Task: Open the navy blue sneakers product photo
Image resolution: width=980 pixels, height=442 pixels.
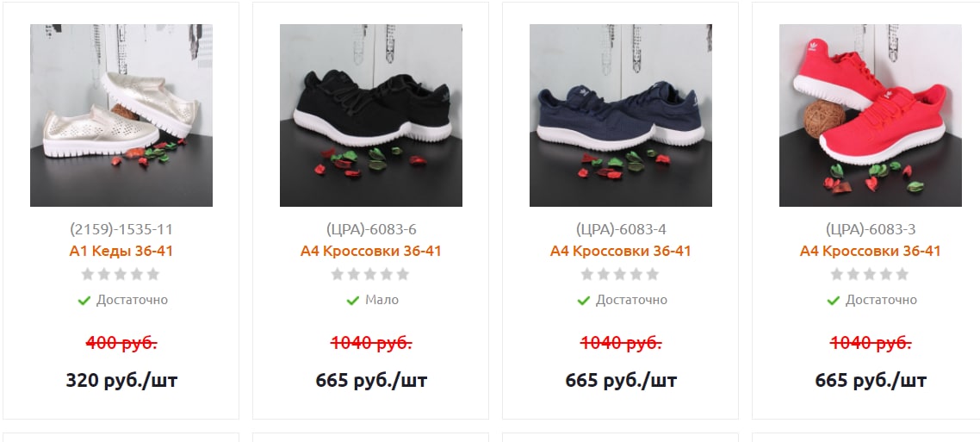Action: pyautogui.click(x=621, y=115)
